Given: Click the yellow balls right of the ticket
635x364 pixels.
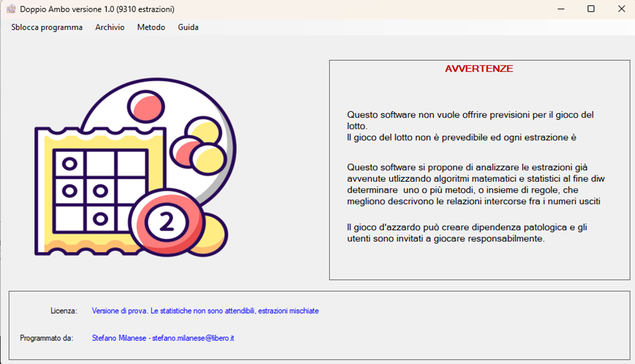Looking at the screenshot, I should 206,145.
